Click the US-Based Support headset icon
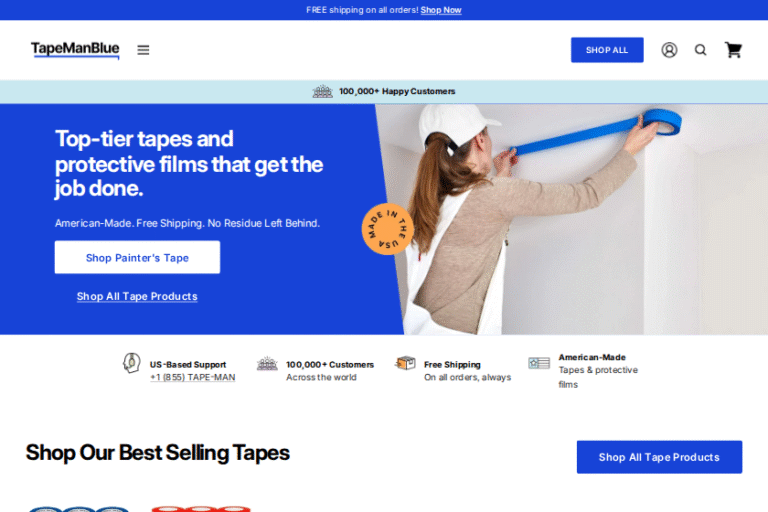This screenshot has width=768, height=512. (x=131, y=364)
